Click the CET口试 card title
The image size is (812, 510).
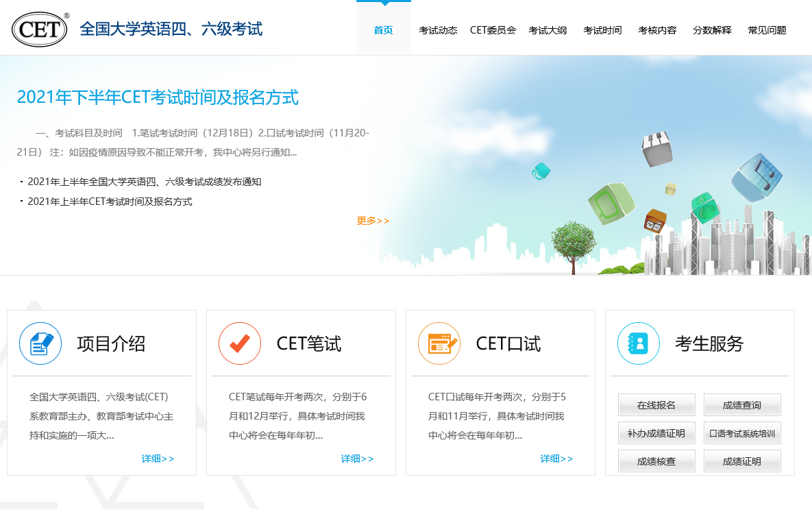coord(508,343)
